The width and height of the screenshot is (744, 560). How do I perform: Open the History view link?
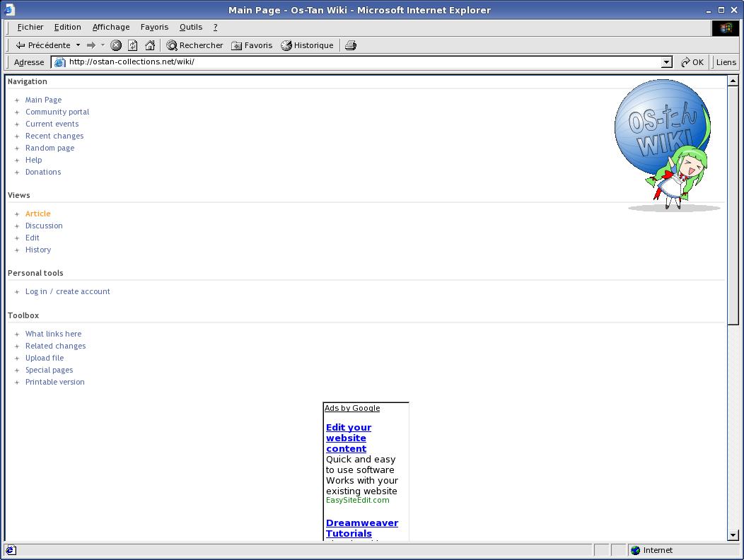click(x=38, y=250)
